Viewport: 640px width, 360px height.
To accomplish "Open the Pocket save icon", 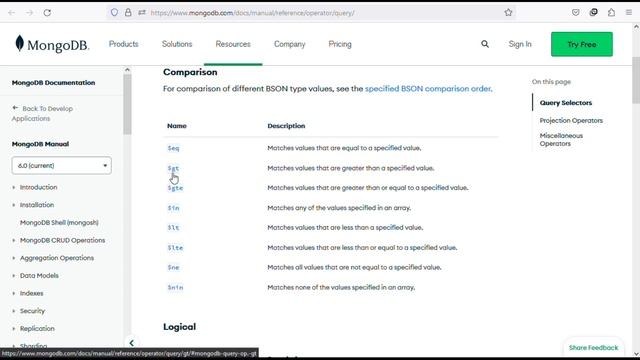I will [576, 13].
